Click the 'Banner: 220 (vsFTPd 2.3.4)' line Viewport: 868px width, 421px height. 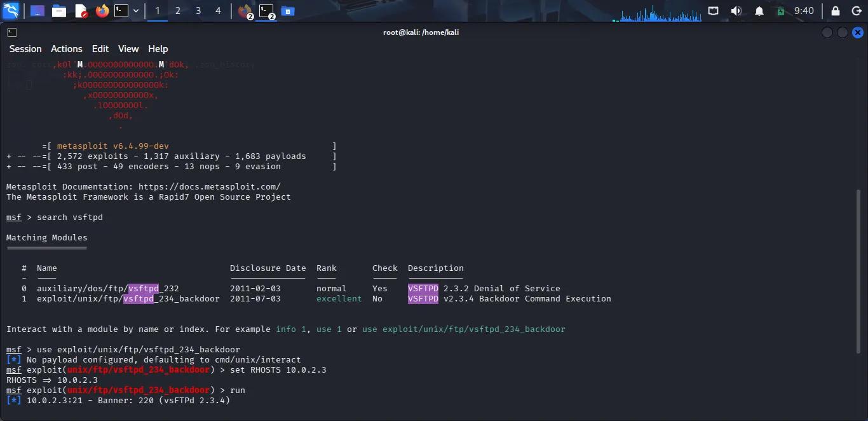point(118,401)
